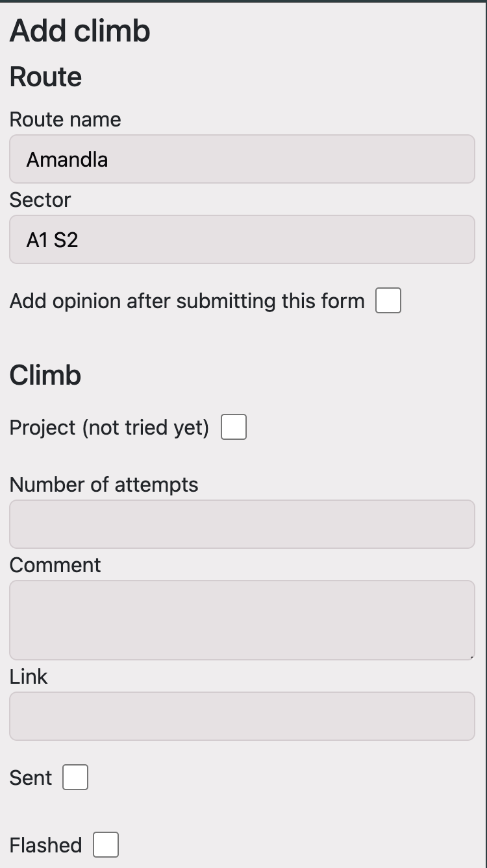Click the 'Add climb' page heading
487x868 pixels.
pos(79,30)
